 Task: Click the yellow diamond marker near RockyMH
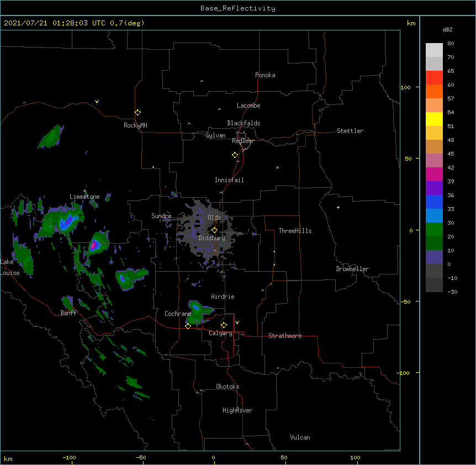coord(138,113)
